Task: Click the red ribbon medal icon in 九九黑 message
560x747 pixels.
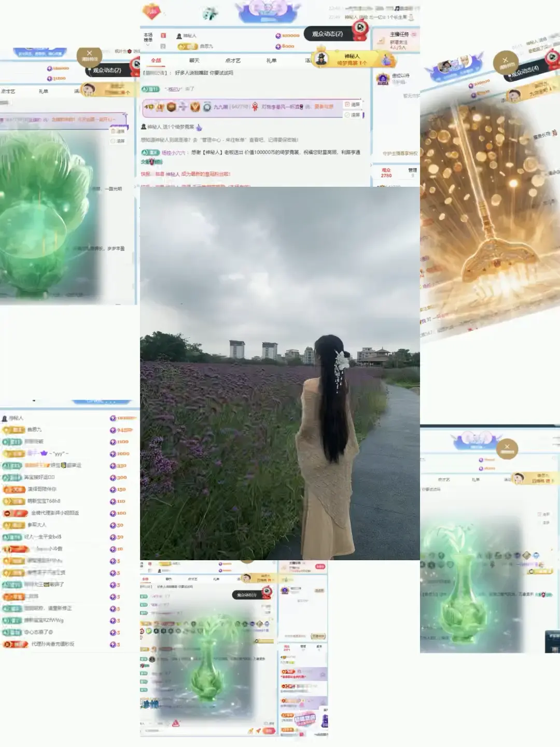Action: (x=255, y=107)
